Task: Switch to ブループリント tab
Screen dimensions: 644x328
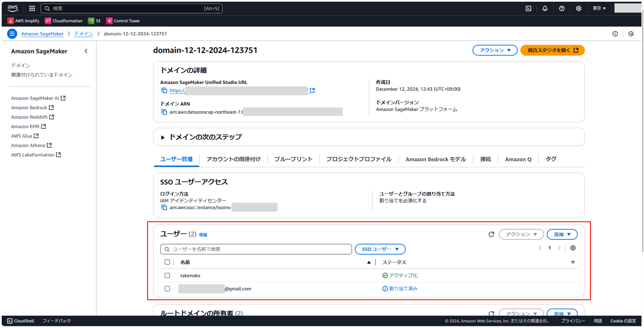Action: [x=293, y=159]
